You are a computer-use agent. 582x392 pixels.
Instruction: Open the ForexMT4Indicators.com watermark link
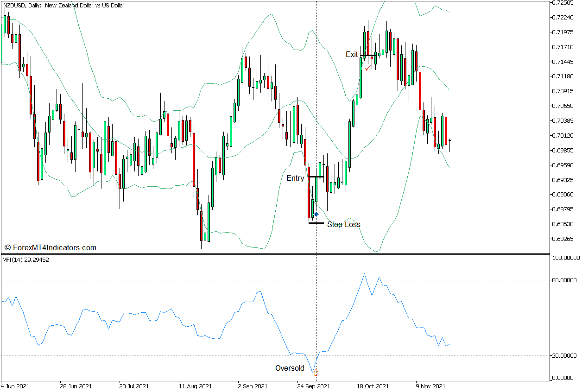(x=54, y=248)
